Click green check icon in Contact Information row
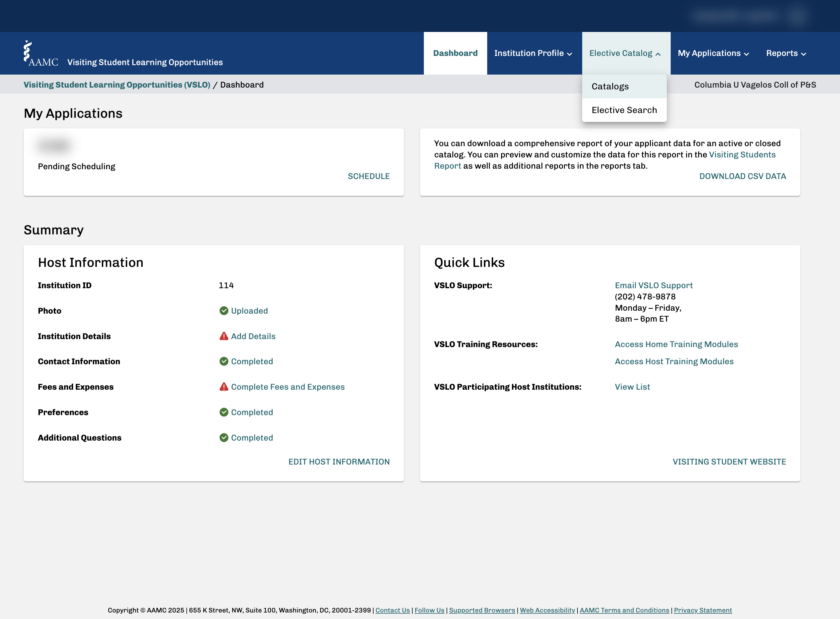This screenshot has width=840, height=619. coord(224,361)
